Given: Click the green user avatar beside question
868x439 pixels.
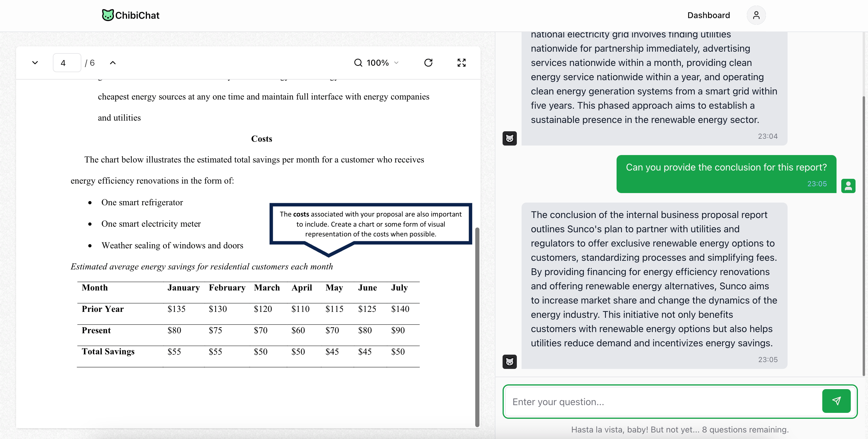Looking at the screenshot, I should click(848, 186).
